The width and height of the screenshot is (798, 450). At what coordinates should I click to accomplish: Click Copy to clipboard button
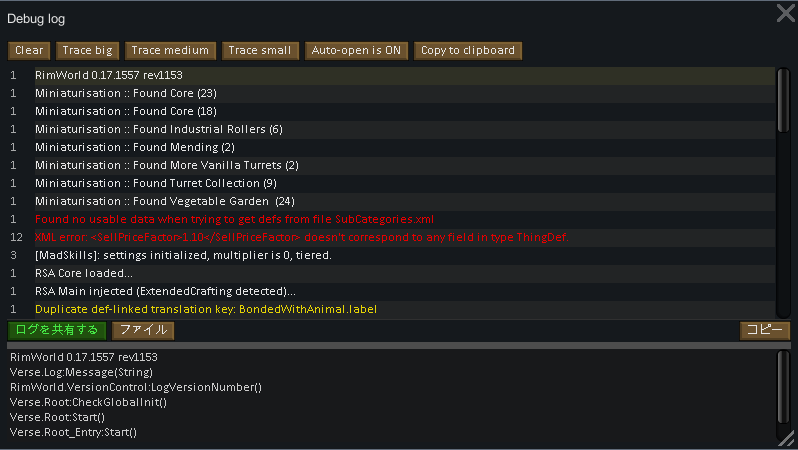468,50
